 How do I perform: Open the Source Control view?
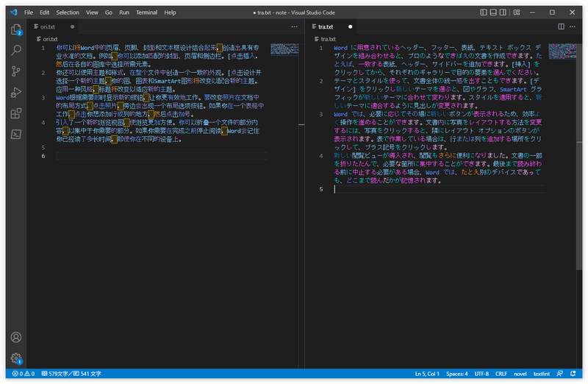pyautogui.click(x=16, y=71)
